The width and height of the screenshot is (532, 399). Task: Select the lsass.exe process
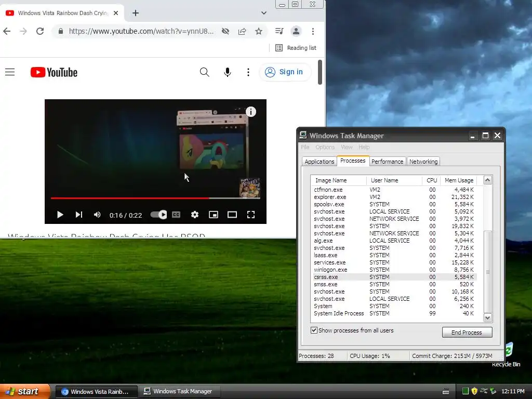click(x=394, y=255)
